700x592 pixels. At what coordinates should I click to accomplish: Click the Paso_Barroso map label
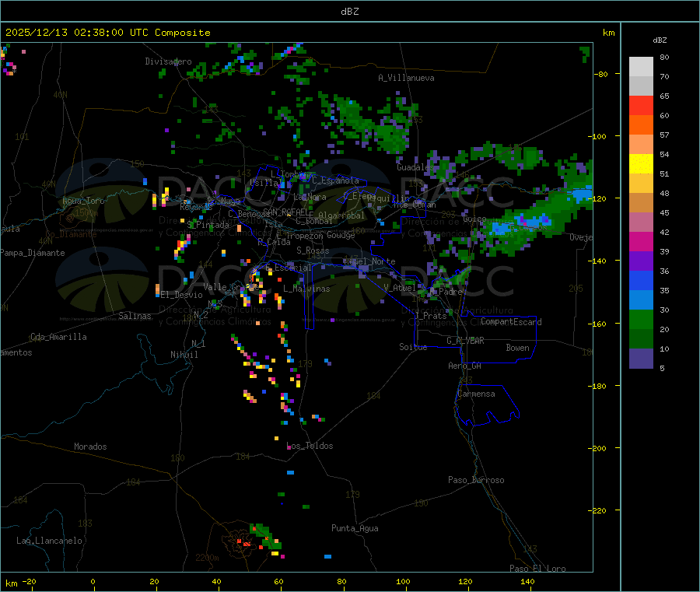coord(476,480)
